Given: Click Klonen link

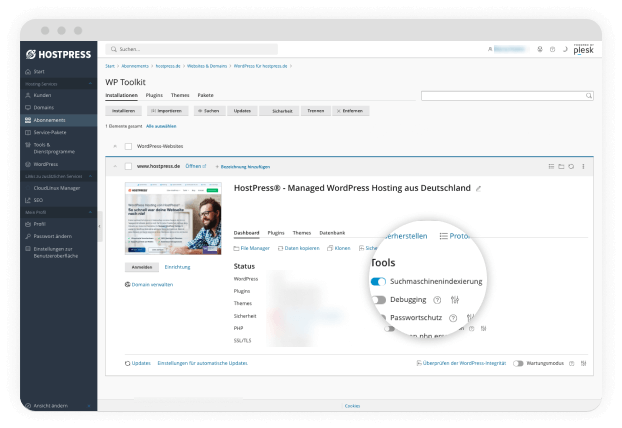Looking at the screenshot, I should (339, 248).
